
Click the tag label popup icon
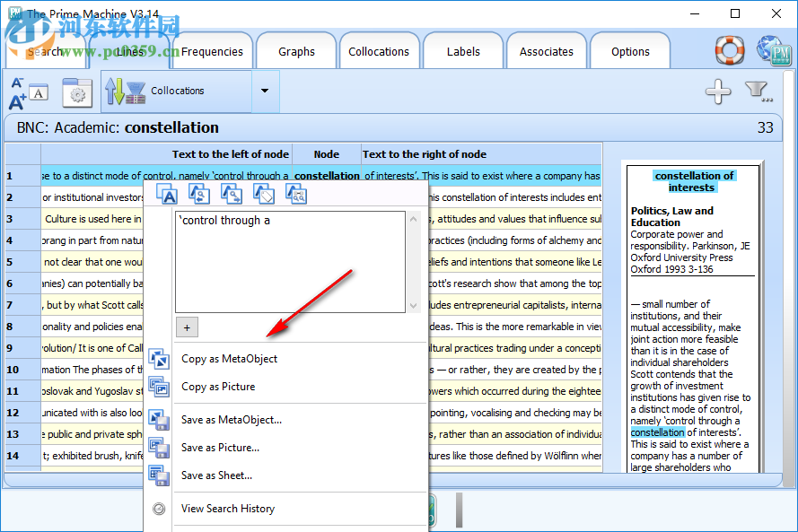(264, 194)
